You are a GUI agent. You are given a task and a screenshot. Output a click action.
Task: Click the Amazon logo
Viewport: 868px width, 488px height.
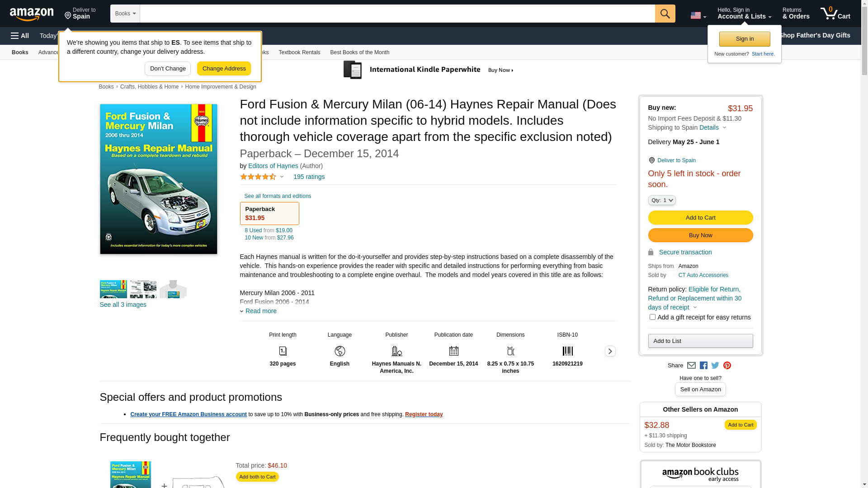(32, 14)
